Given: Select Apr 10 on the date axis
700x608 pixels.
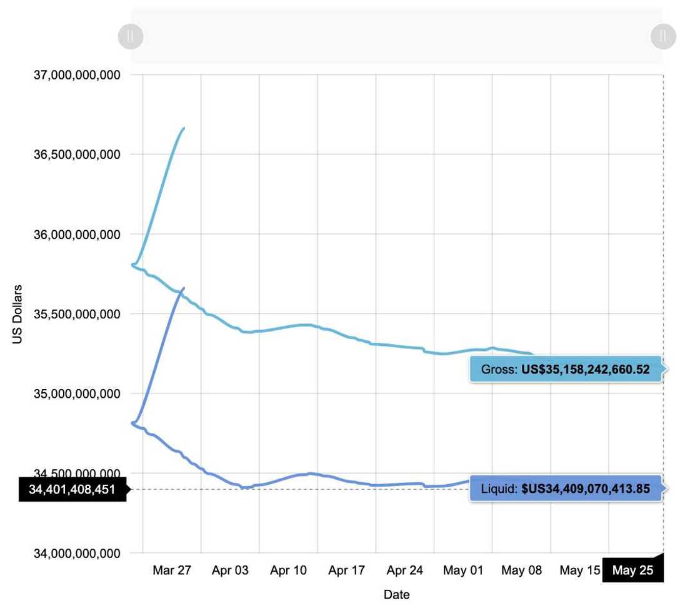Looking at the screenshot, I should pyautogui.click(x=288, y=570).
